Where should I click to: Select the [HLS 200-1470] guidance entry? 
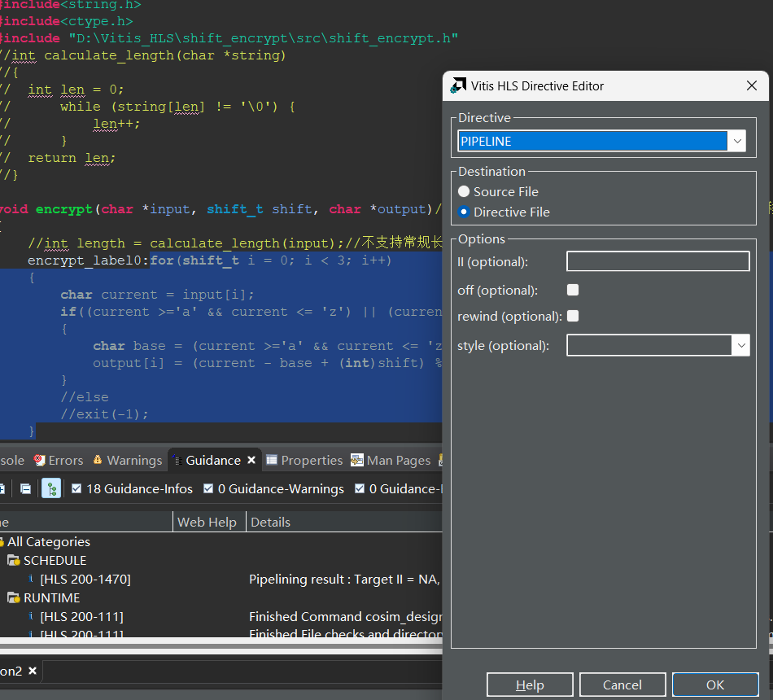[85, 580]
